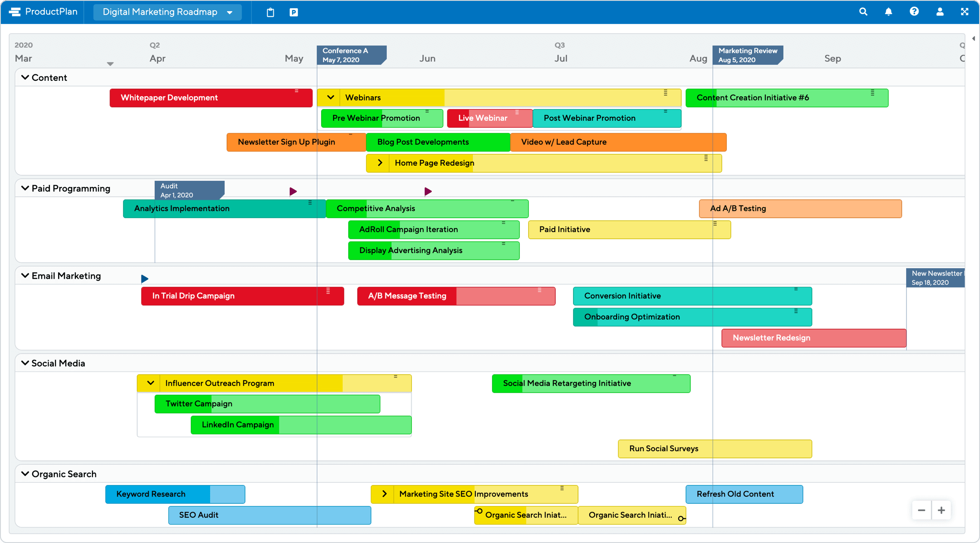The image size is (980, 543).
Task: Click the search icon in top right
Action: pyautogui.click(x=865, y=11)
